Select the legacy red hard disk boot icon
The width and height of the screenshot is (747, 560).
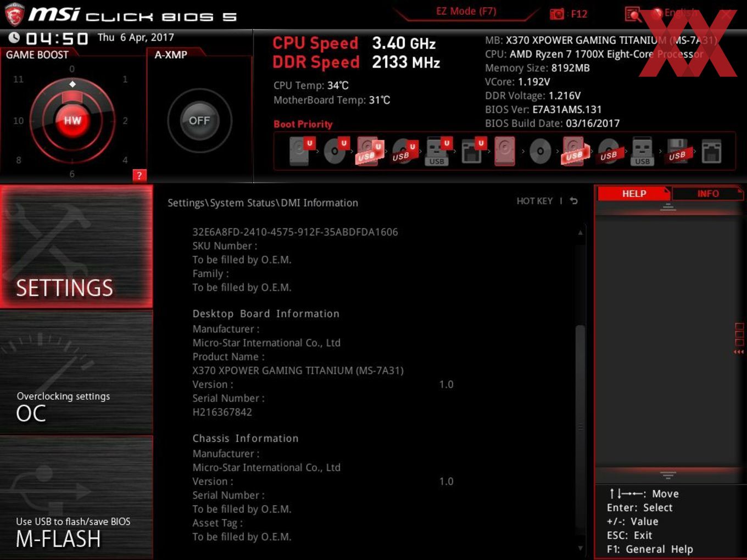505,151
